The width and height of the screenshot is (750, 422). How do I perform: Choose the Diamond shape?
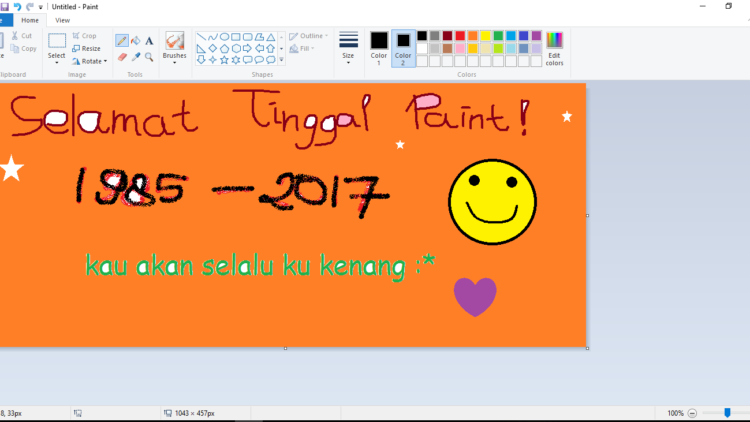coord(213,48)
